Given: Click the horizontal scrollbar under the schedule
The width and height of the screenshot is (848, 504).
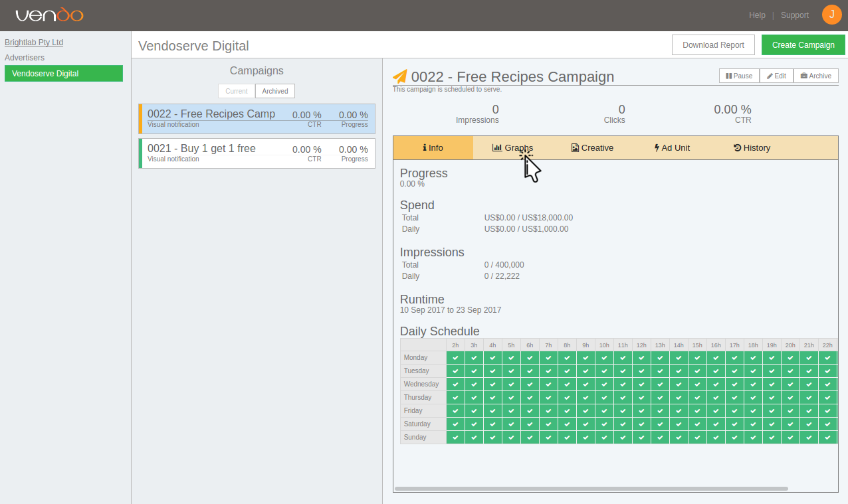Looking at the screenshot, I should tap(591, 489).
